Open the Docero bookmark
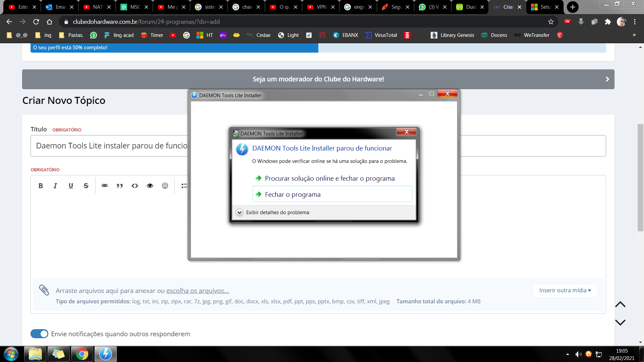This screenshot has height=362, width=644. click(494, 35)
